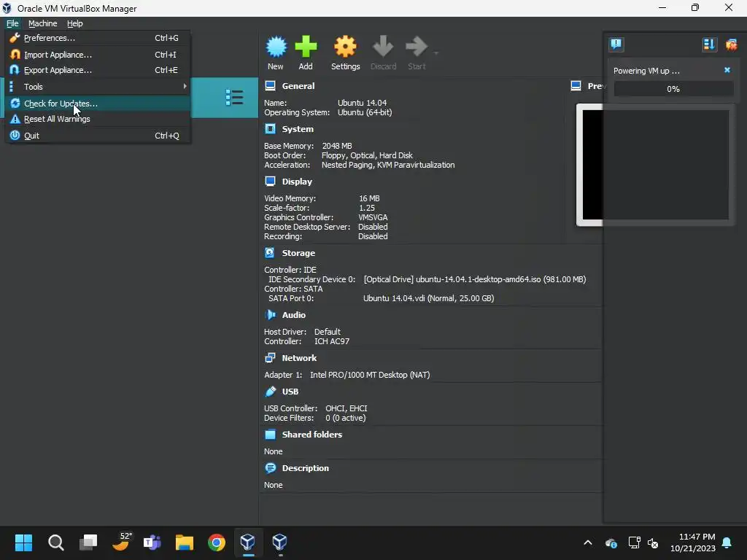Click the Intel PRO/1000 MT Desktop adapter text
The image size is (747, 560).
370,374
